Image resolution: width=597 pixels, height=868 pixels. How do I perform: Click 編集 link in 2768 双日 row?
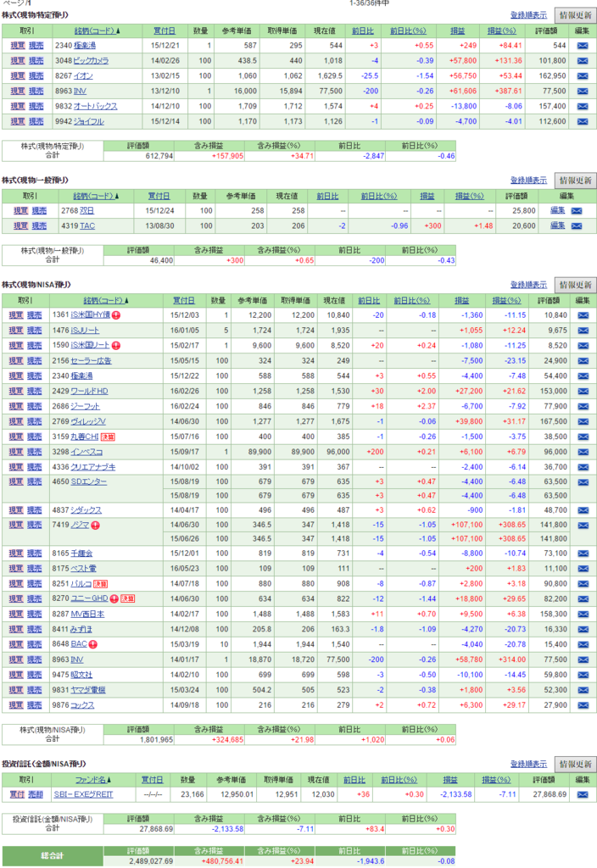558,211
